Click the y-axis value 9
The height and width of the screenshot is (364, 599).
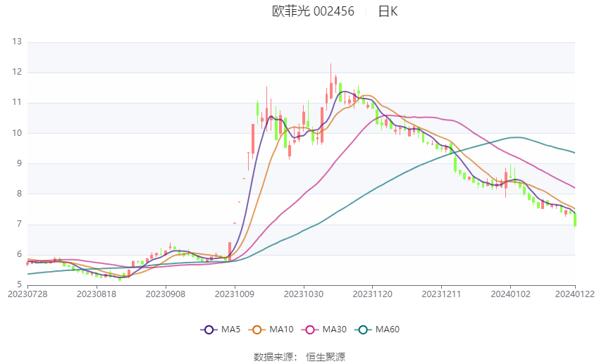pyautogui.click(x=19, y=163)
